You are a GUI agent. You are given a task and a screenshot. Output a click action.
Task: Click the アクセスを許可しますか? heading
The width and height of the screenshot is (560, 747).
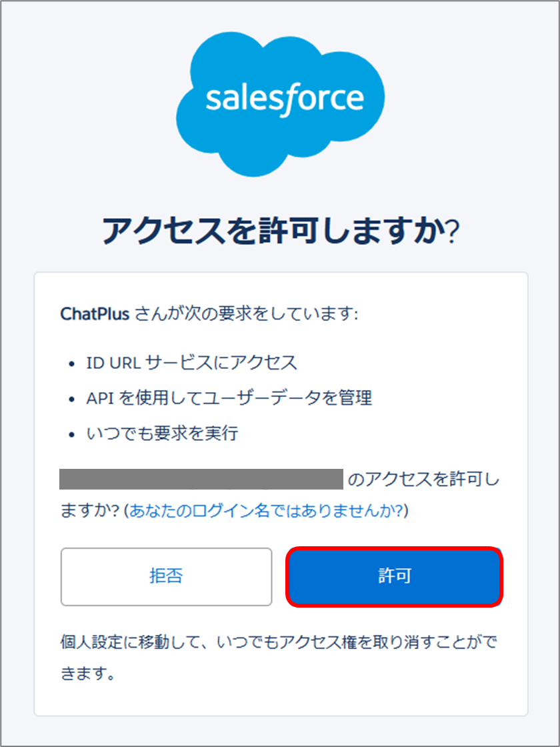click(281, 231)
